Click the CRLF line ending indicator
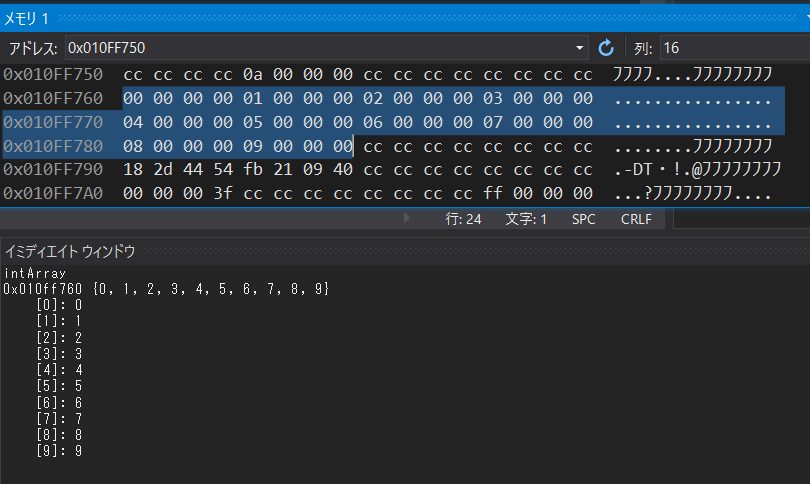This screenshot has height=484, width=810. point(636,219)
